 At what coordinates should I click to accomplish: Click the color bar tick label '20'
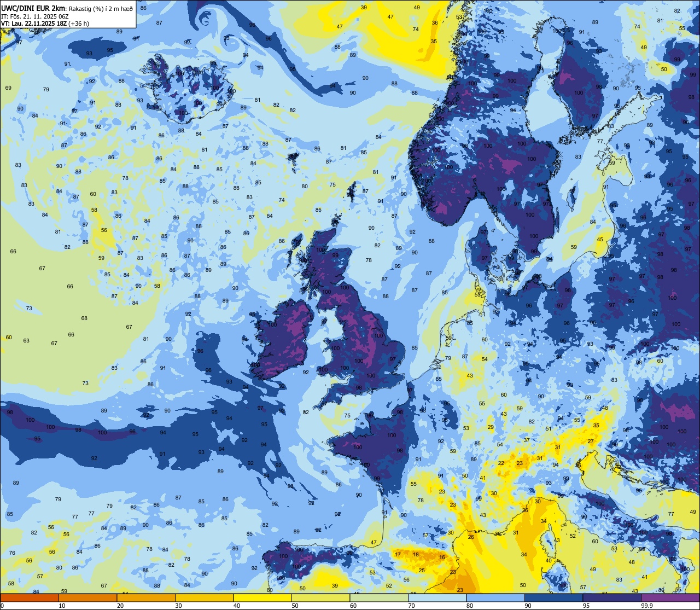click(120, 606)
